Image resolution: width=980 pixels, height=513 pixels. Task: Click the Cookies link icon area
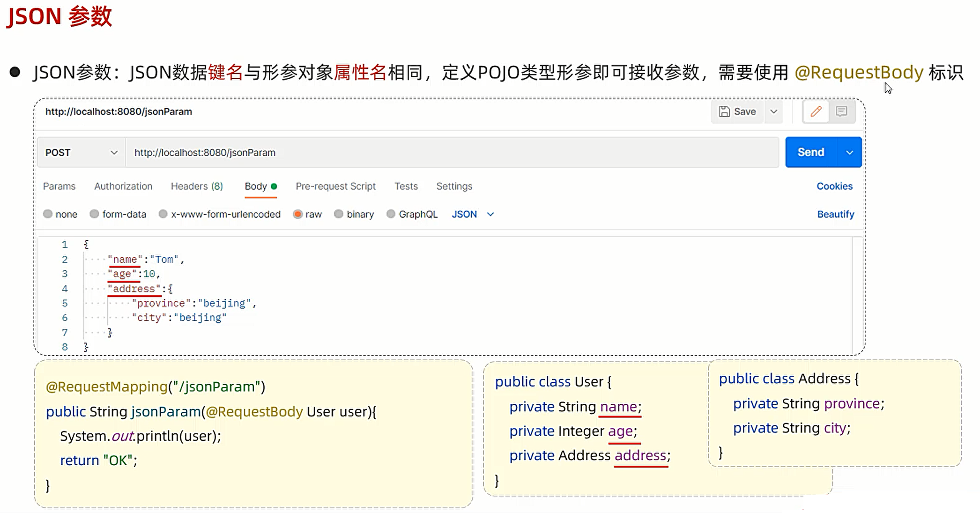[x=835, y=186]
